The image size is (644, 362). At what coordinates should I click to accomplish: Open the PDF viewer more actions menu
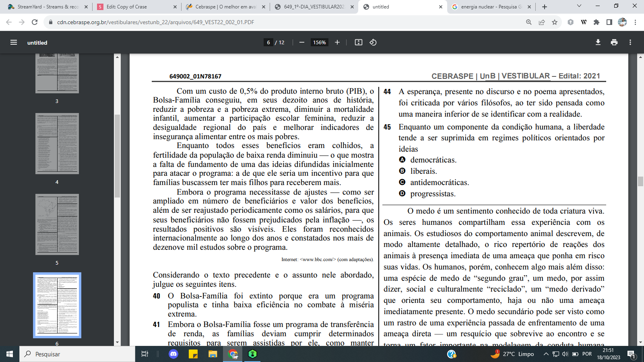click(630, 42)
